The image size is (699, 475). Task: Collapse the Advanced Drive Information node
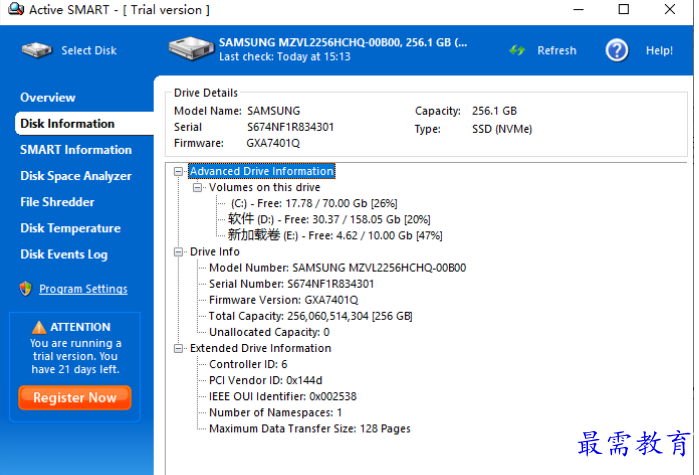(x=178, y=172)
